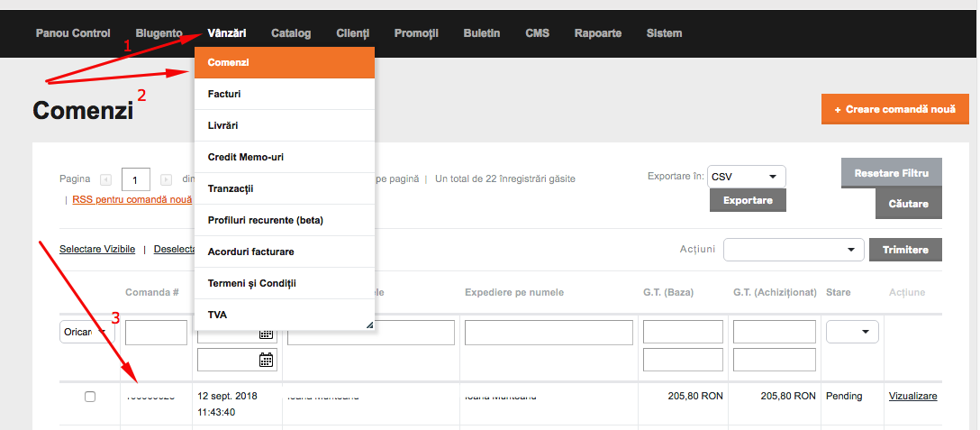Go to next page arrow icon
This screenshot has height=430, width=980.
(167, 179)
